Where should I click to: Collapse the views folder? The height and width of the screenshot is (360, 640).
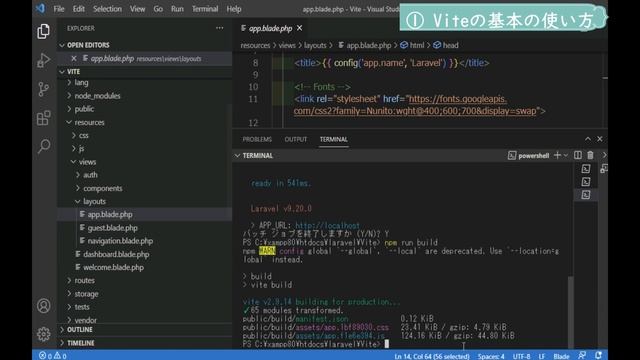coord(87,162)
